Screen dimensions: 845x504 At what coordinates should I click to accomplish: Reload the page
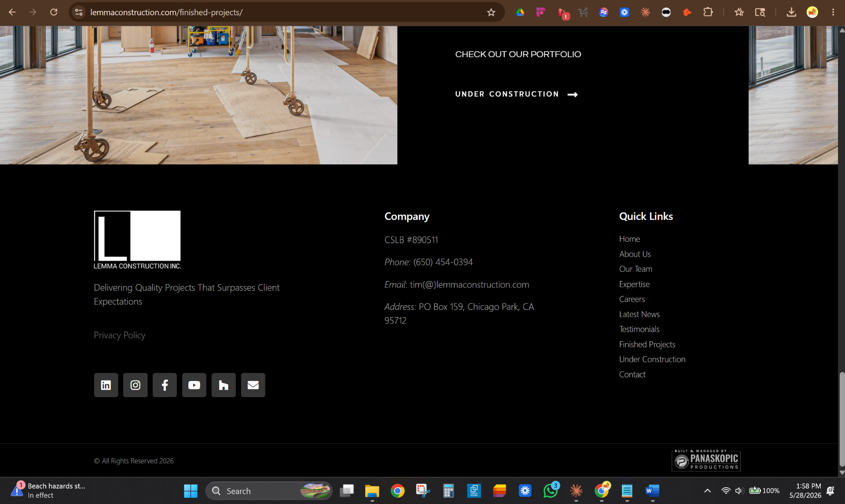point(54,12)
